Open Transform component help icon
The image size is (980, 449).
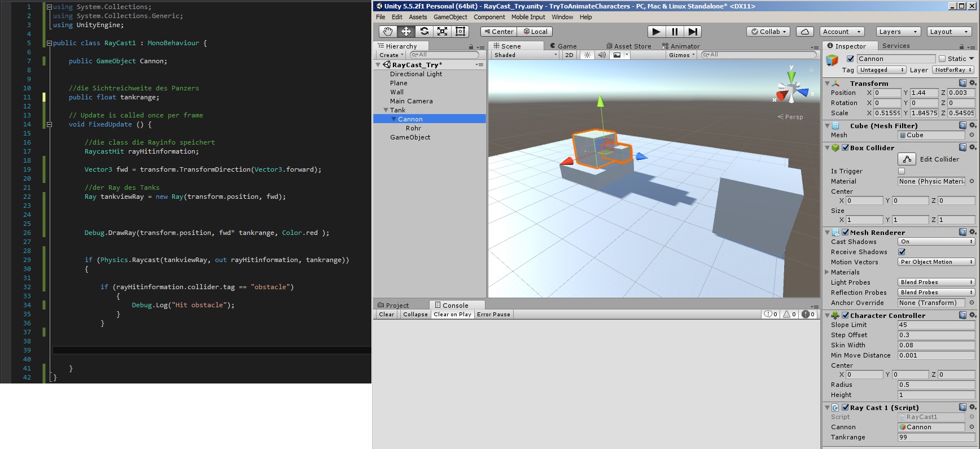tap(963, 83)
